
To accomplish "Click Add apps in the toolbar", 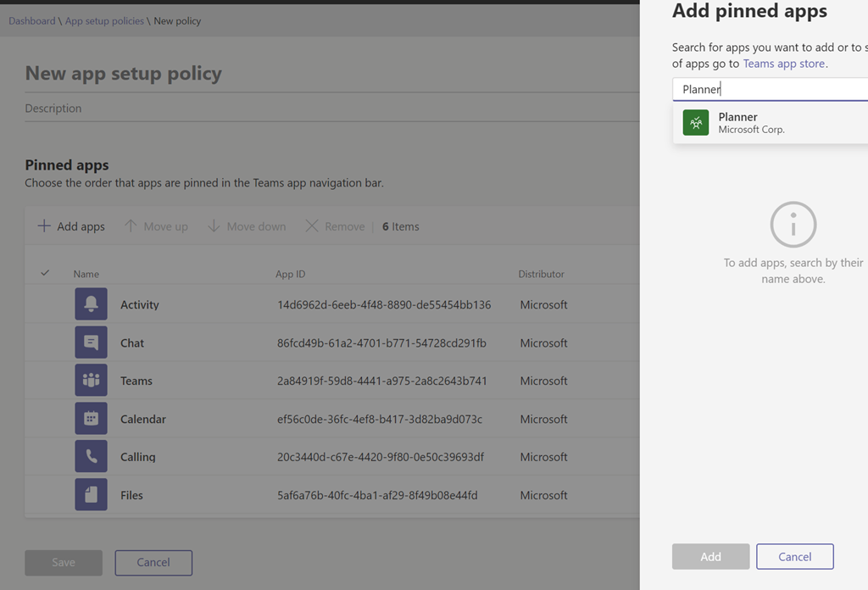I will coord(71,226).
